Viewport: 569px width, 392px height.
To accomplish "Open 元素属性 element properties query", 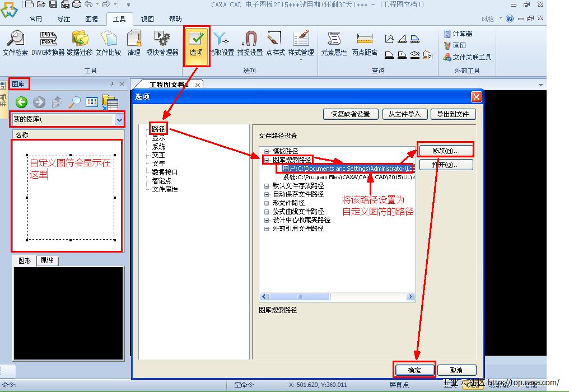I will [x=334, y=44].
